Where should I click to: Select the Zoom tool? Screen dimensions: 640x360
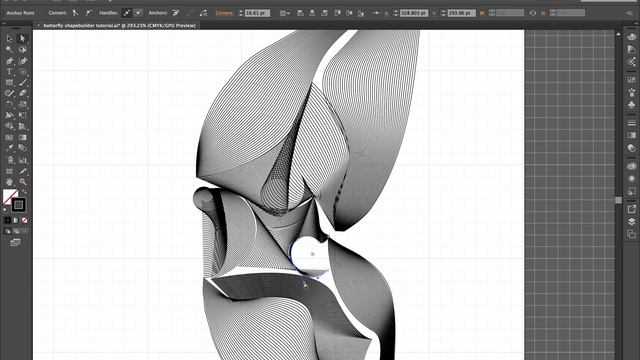(23, 182)
